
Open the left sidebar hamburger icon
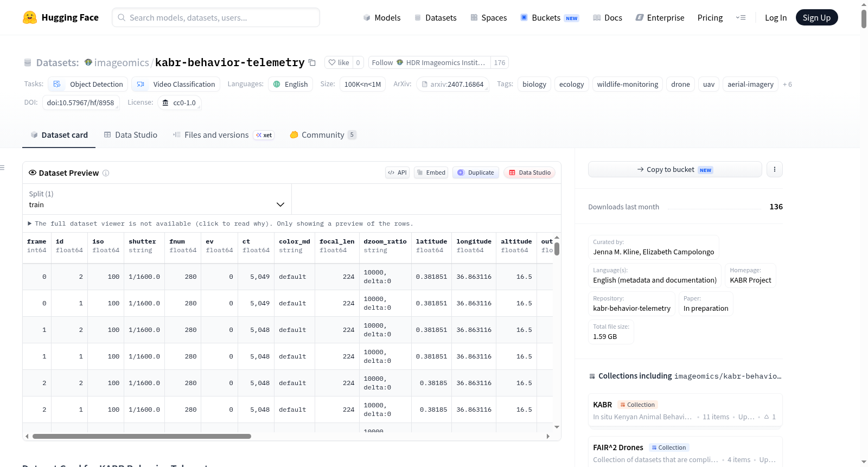pos(3,168)
